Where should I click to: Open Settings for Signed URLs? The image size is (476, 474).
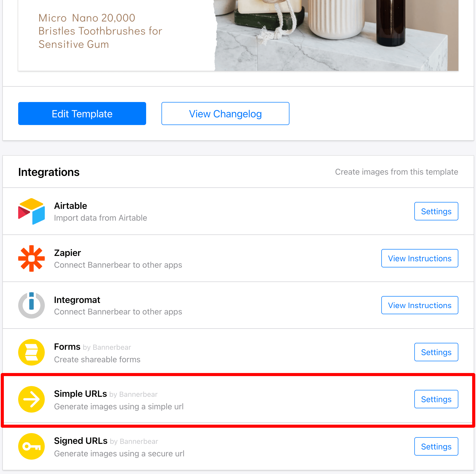pyautogui.click(x=436, y=446)
